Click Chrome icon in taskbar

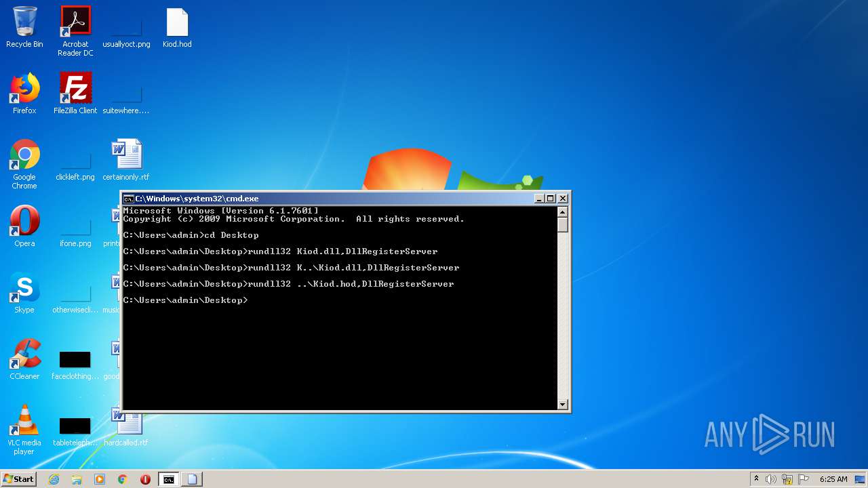point(123,479)
